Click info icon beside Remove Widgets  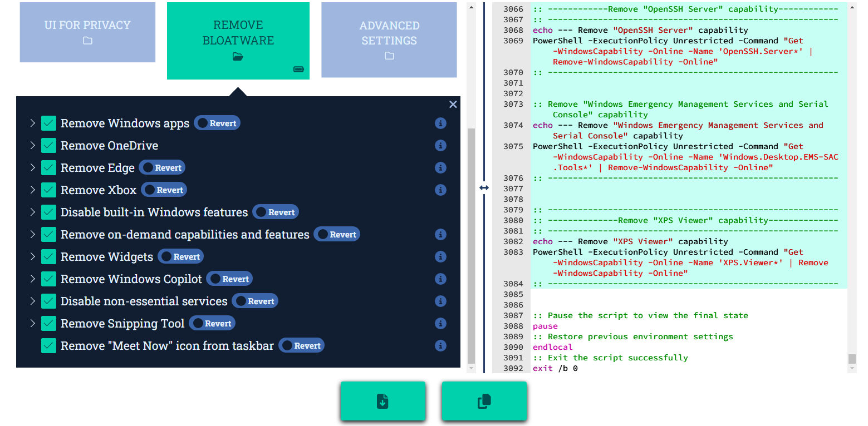pyautogui.click(x=440, y=257)
